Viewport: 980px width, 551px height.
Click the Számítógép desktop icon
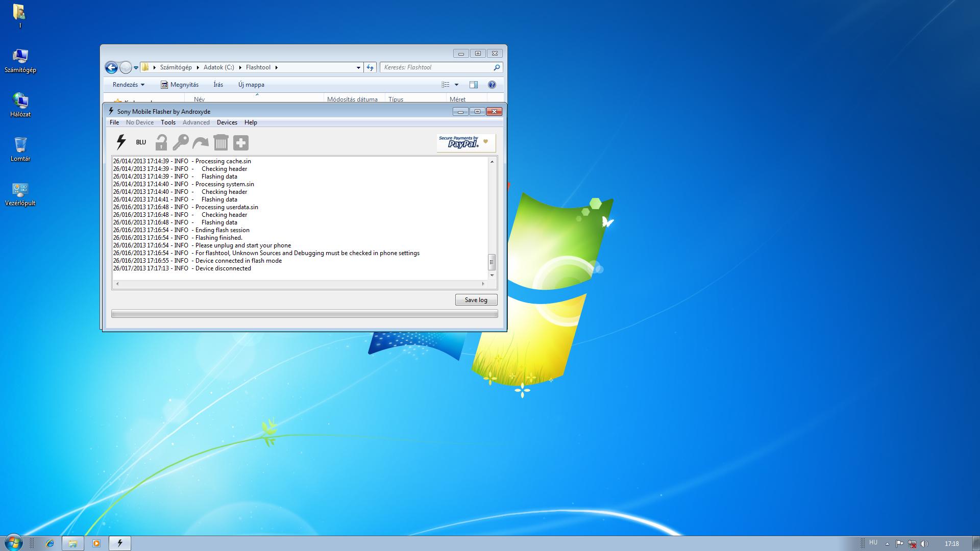(x=20, y=61)
